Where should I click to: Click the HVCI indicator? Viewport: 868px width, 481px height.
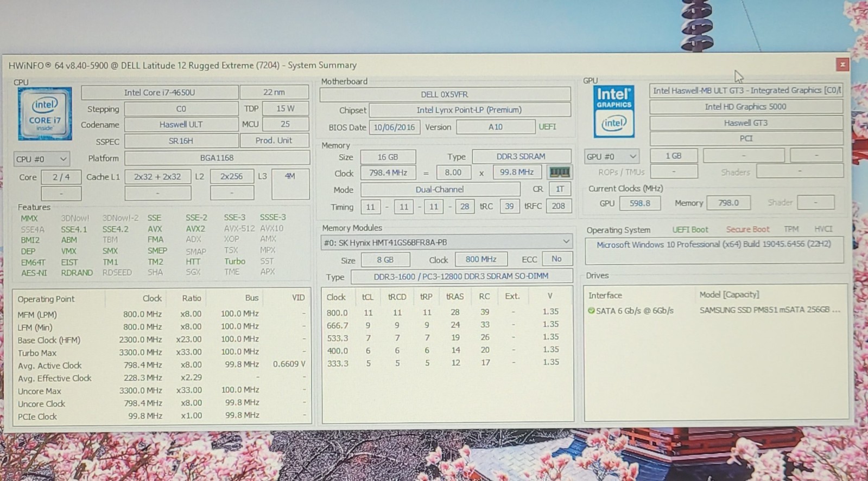tap(823, 229)
